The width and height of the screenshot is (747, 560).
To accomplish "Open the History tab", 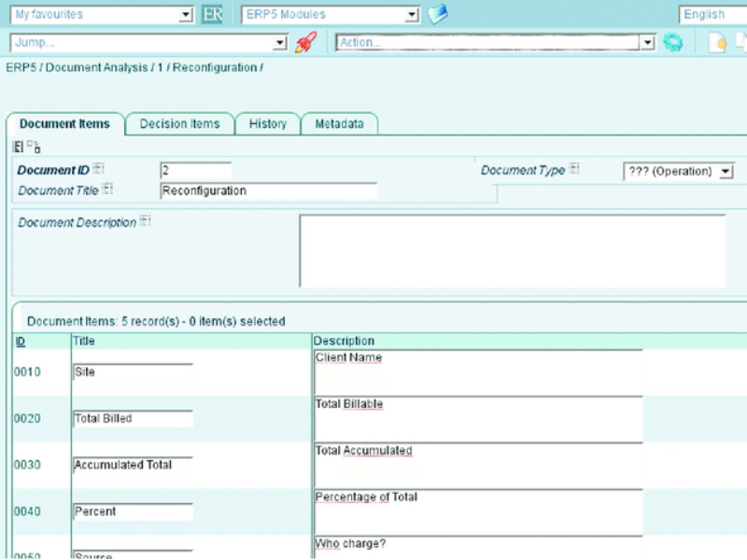I will click(x=267, y=123).
